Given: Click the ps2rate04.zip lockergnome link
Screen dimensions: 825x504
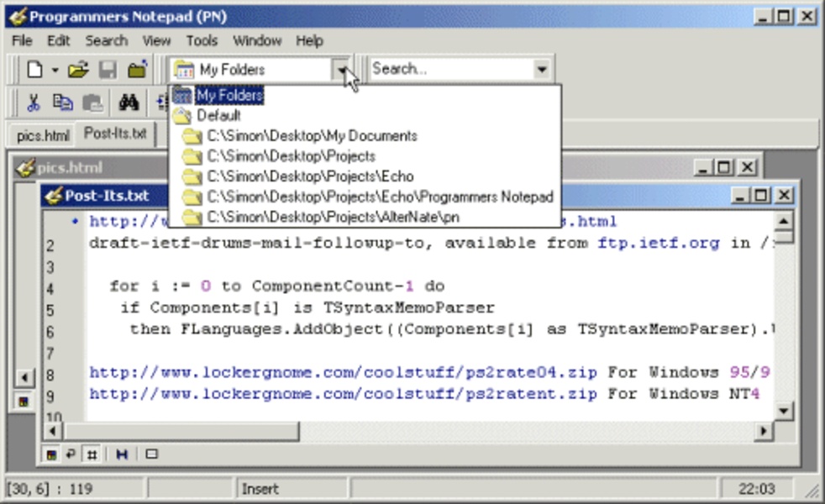Looking at the screenshot, I should [x=343, y=372].
